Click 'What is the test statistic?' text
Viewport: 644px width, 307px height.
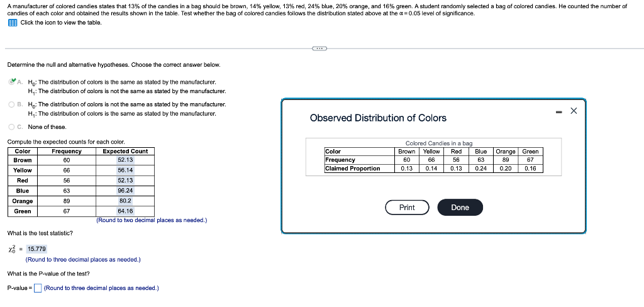pos(40,233)
